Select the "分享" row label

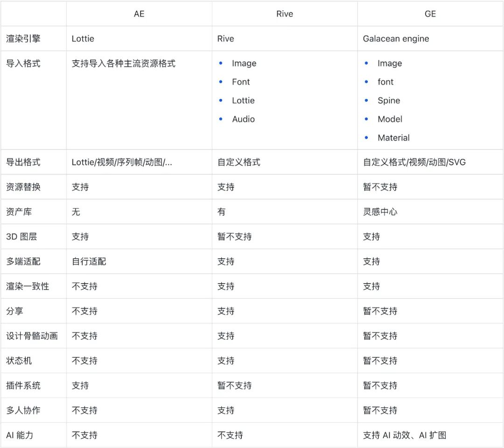pyautogui.click(x=14, y=311)
